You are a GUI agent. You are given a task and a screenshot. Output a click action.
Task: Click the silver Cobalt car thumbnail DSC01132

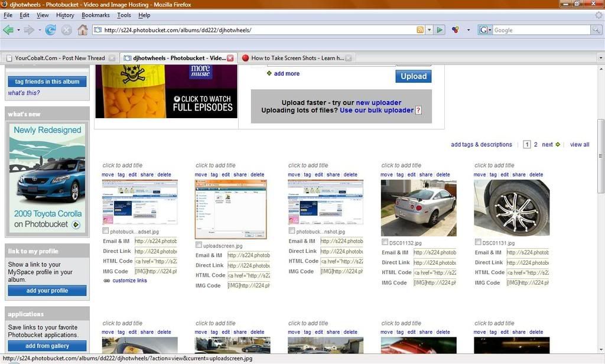click(x=419, y=208)
